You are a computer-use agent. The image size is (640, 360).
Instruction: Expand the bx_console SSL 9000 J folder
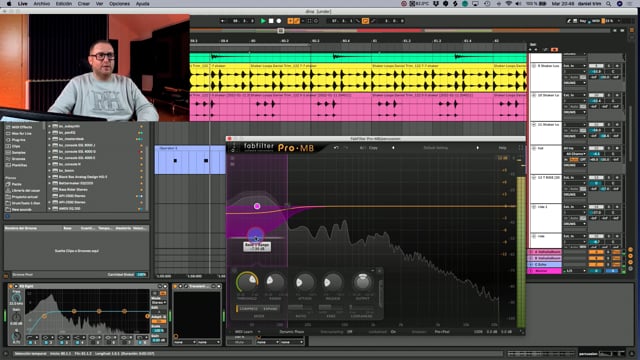(49, 145)
